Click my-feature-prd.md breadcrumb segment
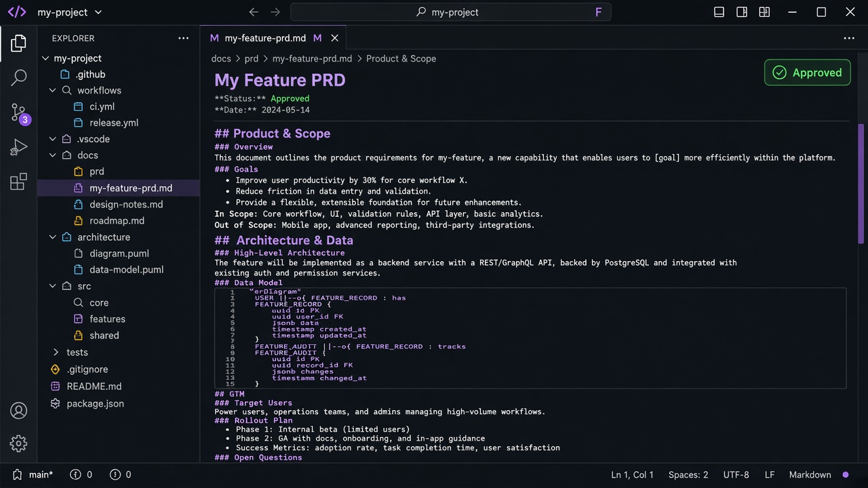Image resolution: width=868 pixels, height=488 pixels. 312,59
